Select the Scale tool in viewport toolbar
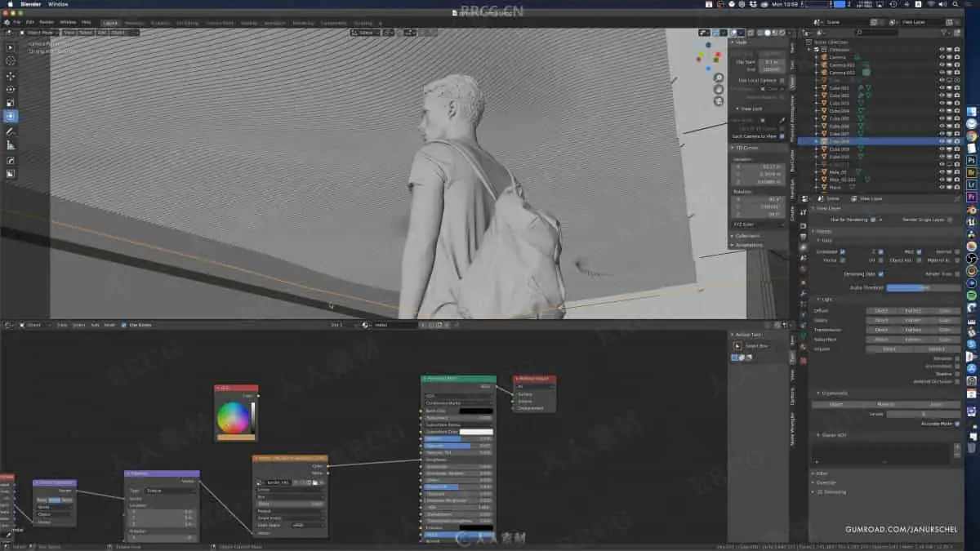Image resolution: width=980 pixels, height=551 pixels. pos(11,103)
